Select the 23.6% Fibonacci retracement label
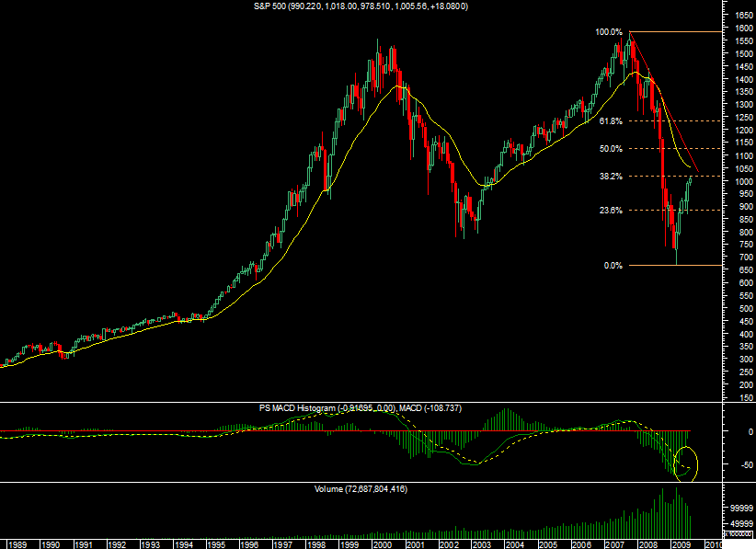The height and width of the screenshot is (549, 756). tap(611, 211)
